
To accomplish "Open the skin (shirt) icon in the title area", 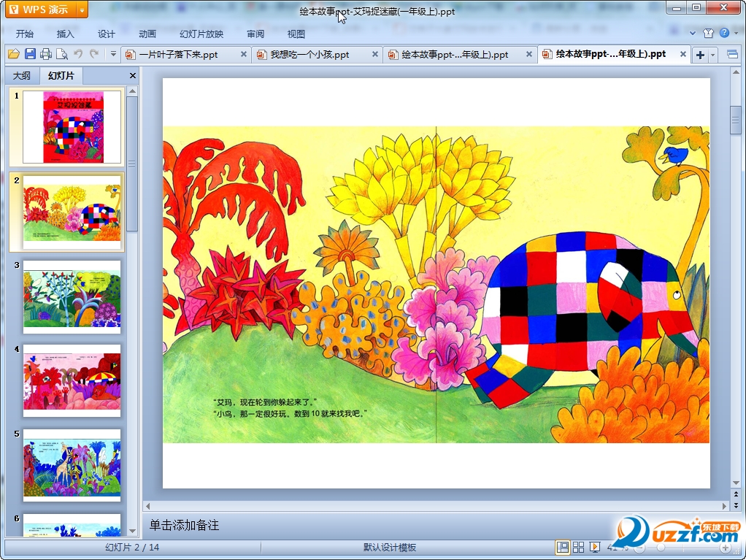I will pos(709,33).
